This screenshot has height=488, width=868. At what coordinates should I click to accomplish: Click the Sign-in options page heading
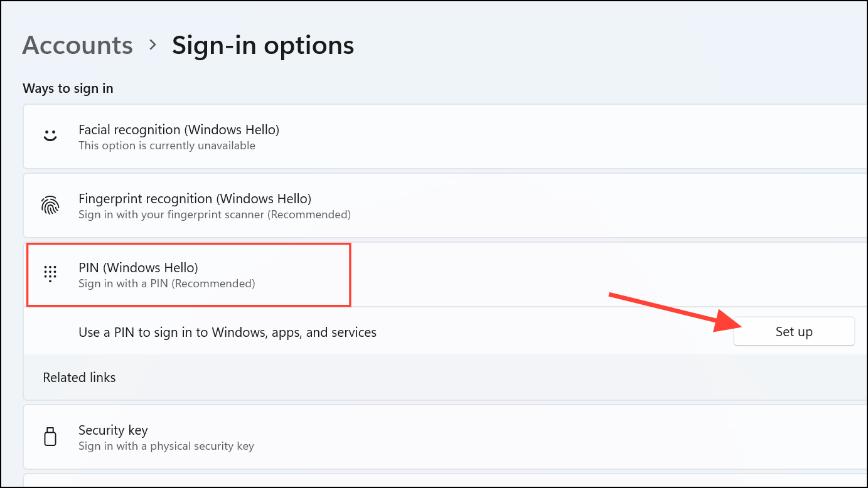coord(262,45)
